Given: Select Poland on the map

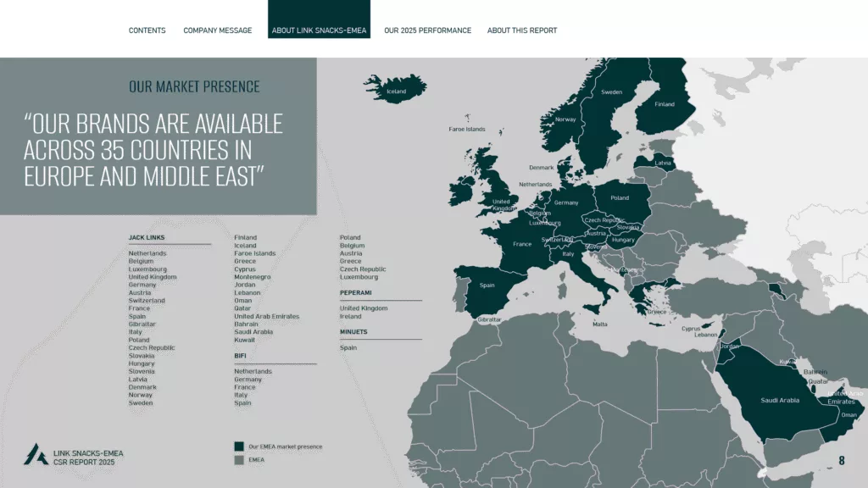Looking at the screenshot, I should coord(620,197).
